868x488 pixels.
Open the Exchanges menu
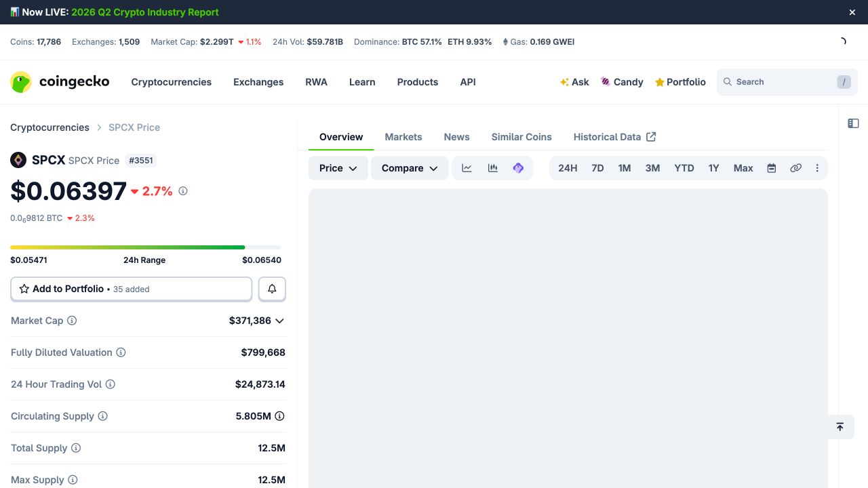point(258,82)
